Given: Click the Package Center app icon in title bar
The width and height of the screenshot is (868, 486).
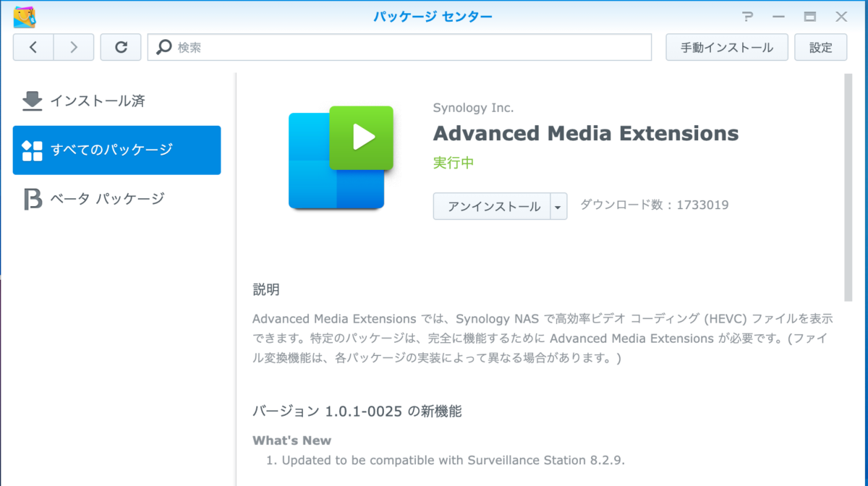Looking at the screenshot, I should tap(25, 16).
